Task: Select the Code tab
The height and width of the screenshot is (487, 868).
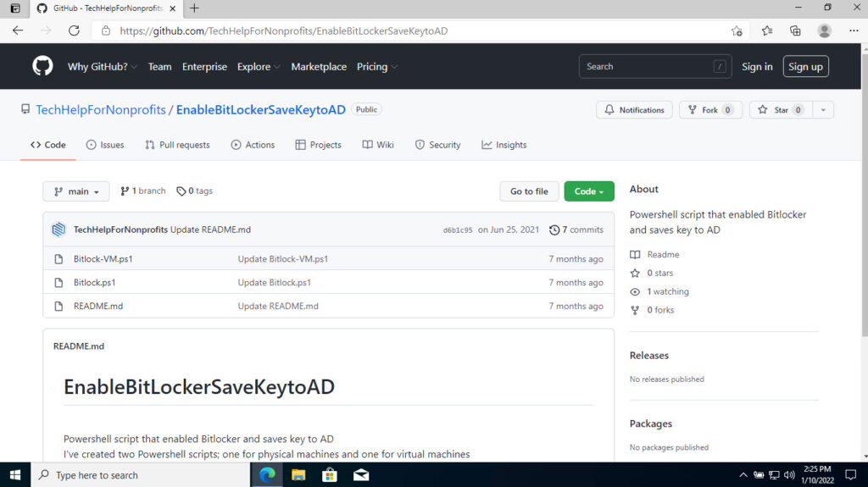Action: point(48,145)
